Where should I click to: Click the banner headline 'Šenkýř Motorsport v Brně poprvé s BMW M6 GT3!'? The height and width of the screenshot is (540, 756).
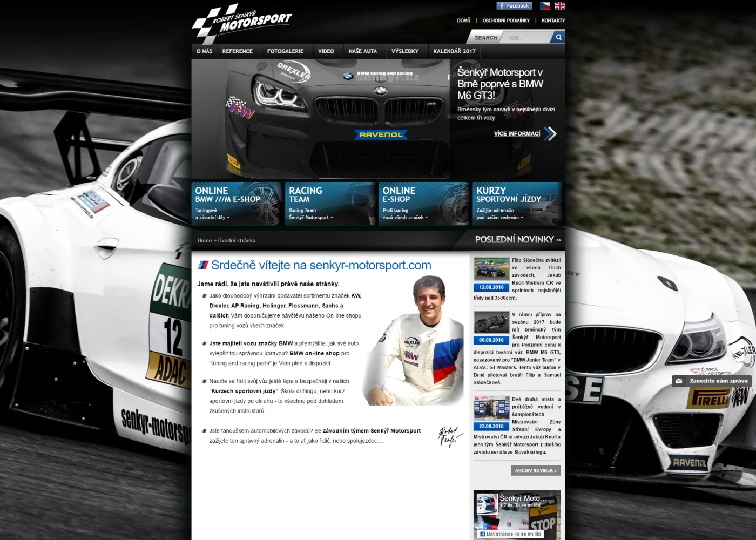click(501, 84)
